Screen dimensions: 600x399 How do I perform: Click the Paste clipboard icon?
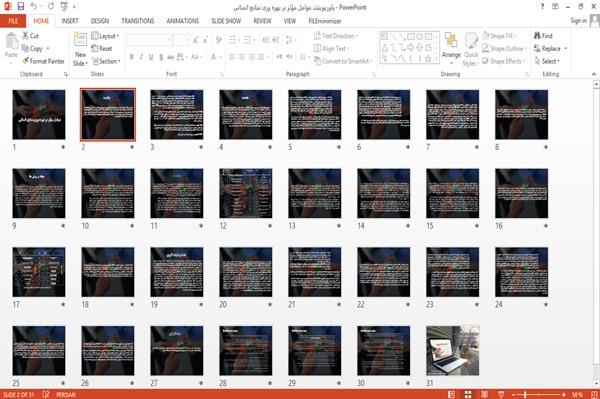(x=11, y=41)
